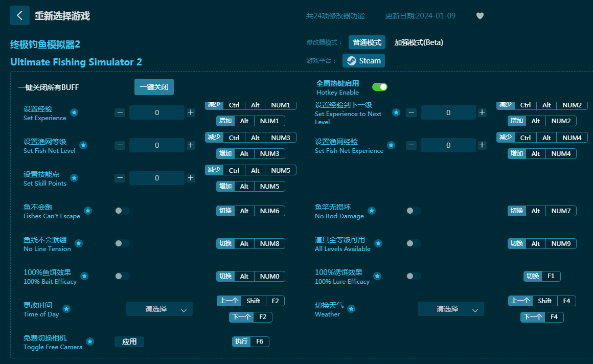Viewport: 593px width, 364px height.
Task: Click 一键关闭 to disable all buffs
Action: point(154,87)
